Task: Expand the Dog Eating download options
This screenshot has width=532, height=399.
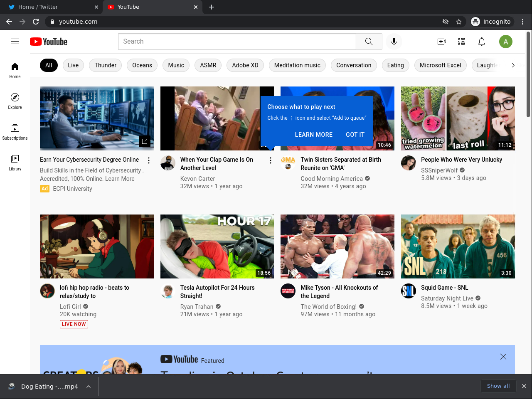Action: 89,387
